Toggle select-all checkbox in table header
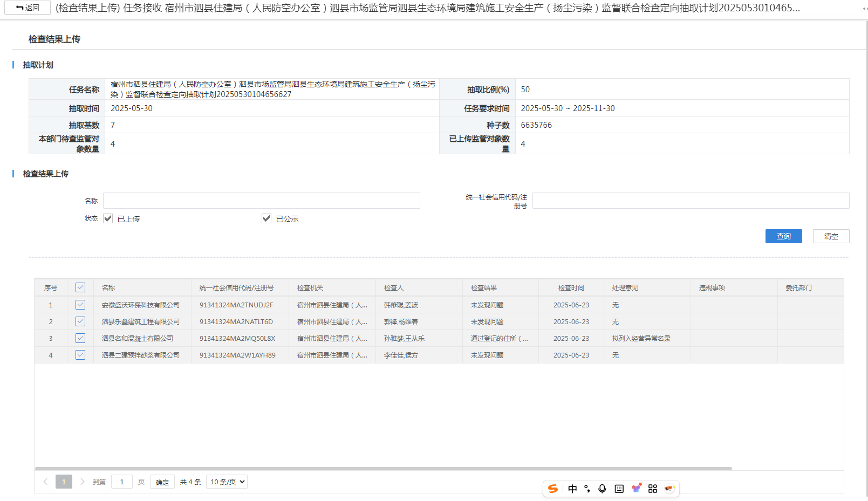This screenshot has width=868, height=501. click(x=80, y=287)
